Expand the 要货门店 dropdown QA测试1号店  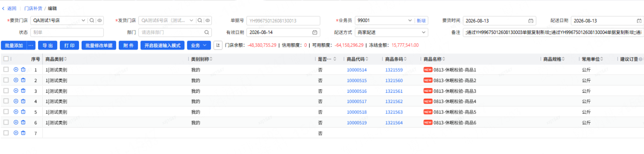(84, 21)
